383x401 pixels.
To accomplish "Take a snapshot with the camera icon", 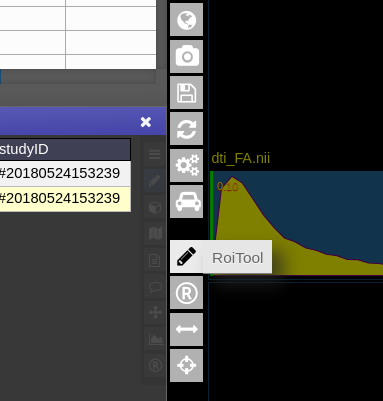I will pyautogui.click(x=186, y=56).
